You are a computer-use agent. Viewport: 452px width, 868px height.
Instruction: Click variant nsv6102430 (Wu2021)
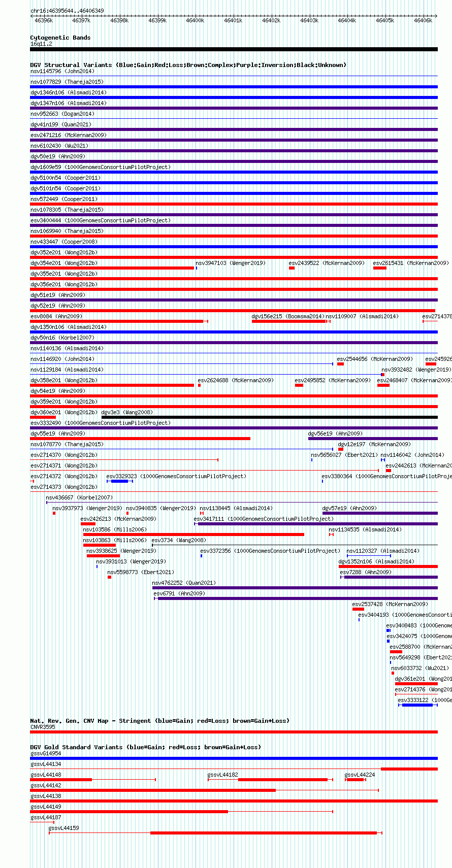[59, 146]
